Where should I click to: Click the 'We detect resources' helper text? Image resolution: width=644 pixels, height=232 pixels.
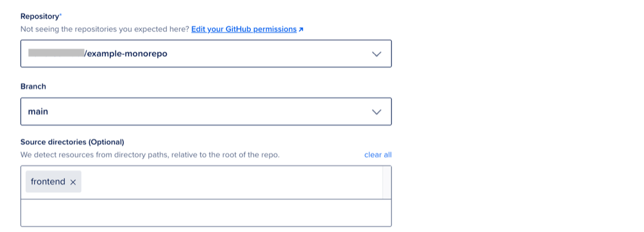pyautogui.click(x=150, y=155)
